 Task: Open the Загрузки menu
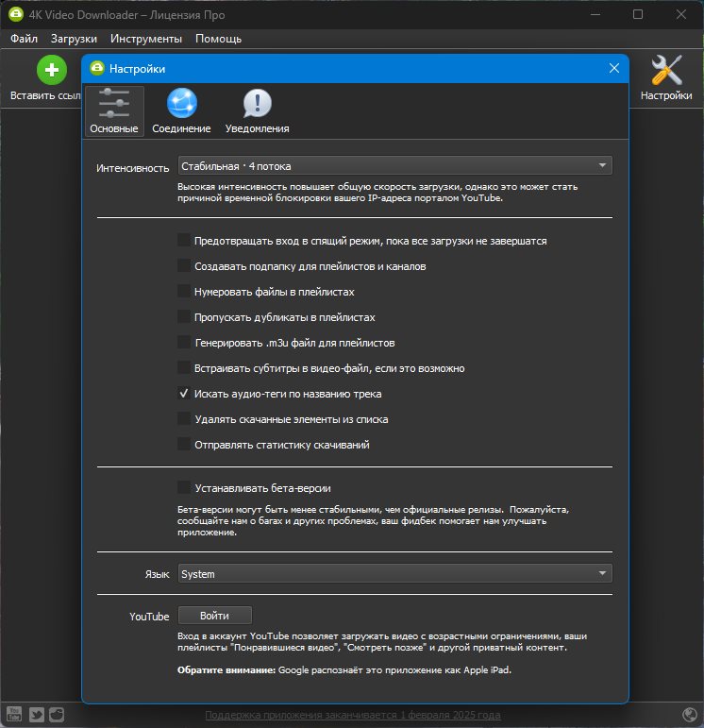tap(74, 39)
